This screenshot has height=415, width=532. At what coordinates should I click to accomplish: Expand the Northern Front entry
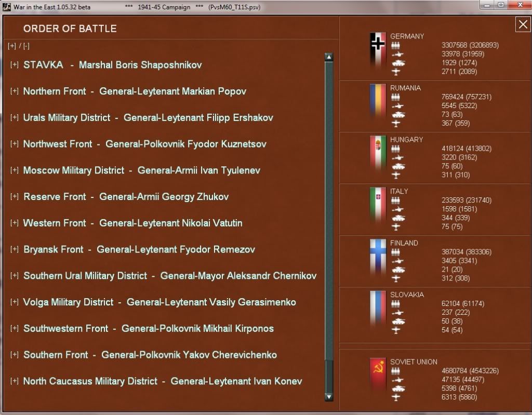15,91
